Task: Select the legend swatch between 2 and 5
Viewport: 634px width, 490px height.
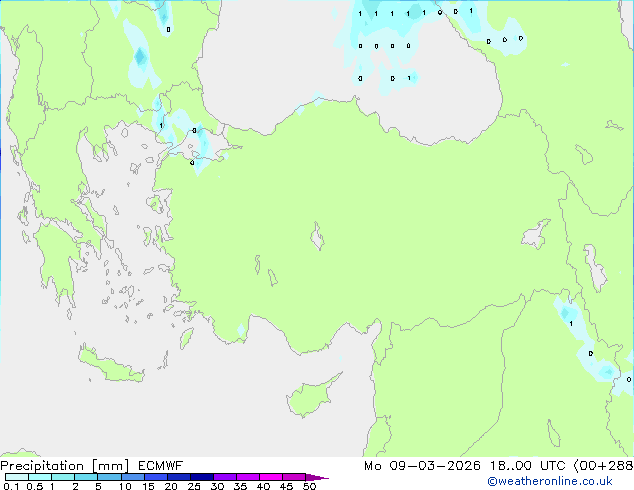Action: [86, 477]
